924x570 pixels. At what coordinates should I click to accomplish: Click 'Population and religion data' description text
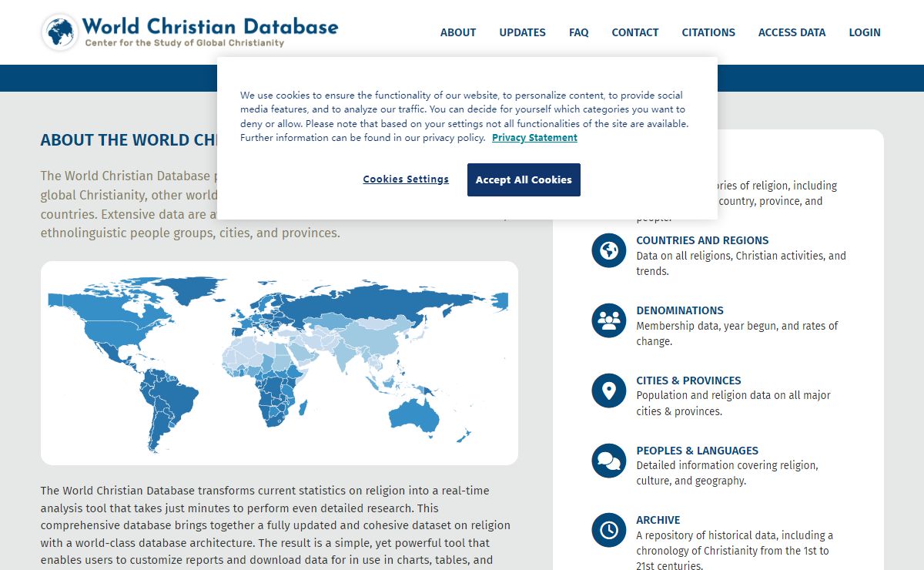733,403
